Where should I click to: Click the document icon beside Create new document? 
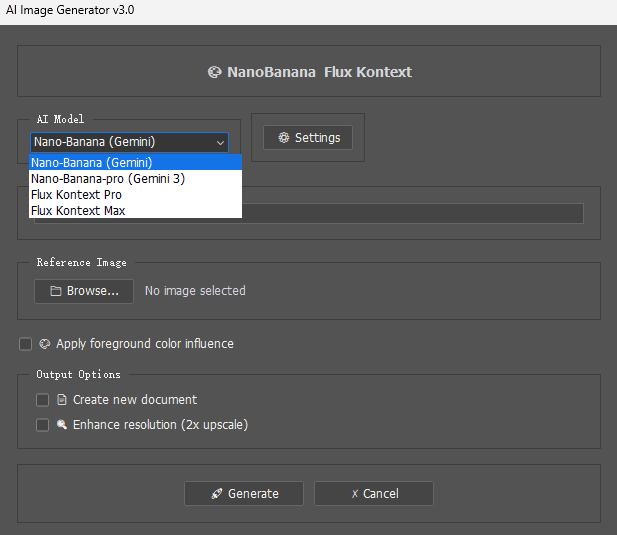click(x=62, y=400)
